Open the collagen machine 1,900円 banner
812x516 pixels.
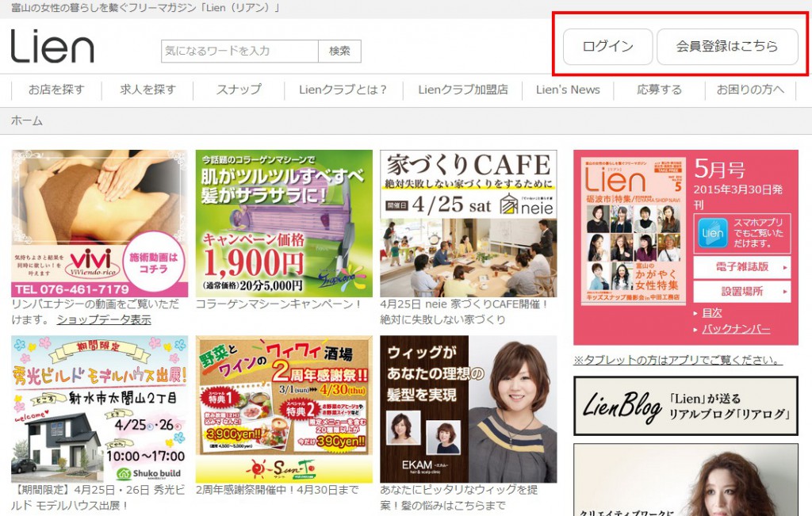coord(284,224)
